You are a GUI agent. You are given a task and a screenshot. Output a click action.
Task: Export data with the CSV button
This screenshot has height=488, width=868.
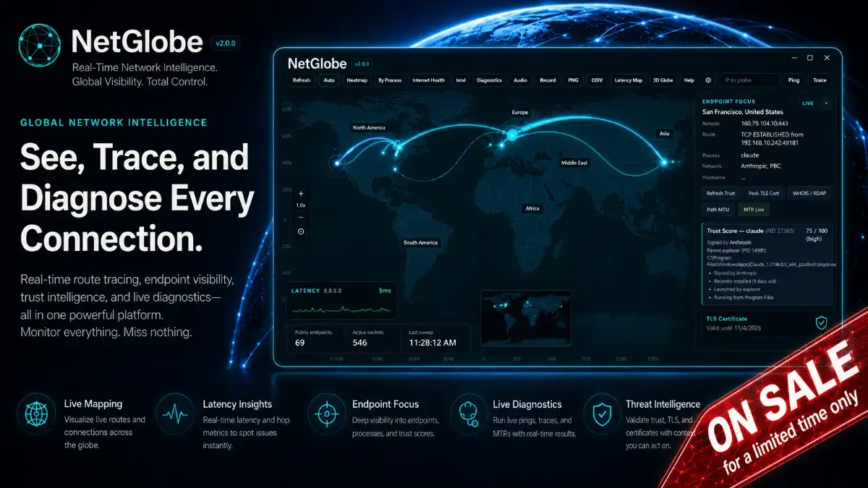point(597,80)
